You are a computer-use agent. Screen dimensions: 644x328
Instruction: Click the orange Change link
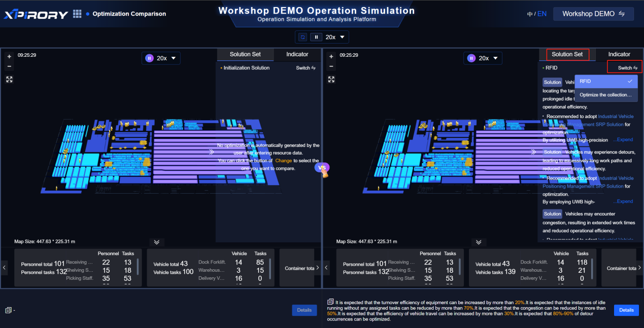(x=283, y=161)
